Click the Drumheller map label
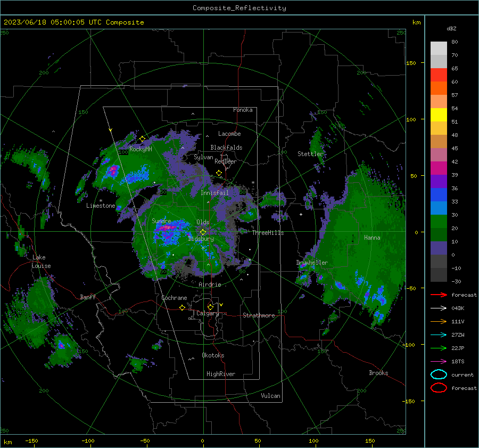This screenshot has height=448, width=479. (x=312, y=263)
